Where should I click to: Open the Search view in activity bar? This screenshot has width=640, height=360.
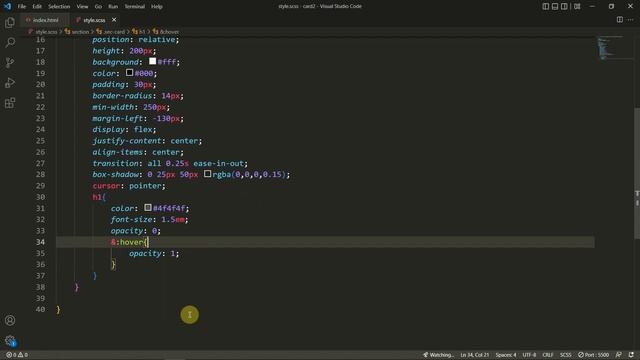tap(10, 42)
